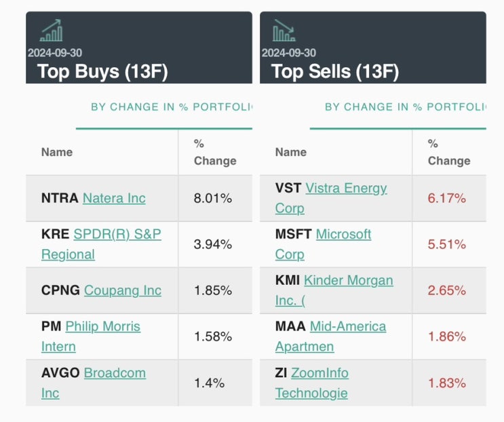The width and height of the screenshot is (504, 422).
Task: Click the Top Buys '% Change' column header
Action: pos(214,152)
